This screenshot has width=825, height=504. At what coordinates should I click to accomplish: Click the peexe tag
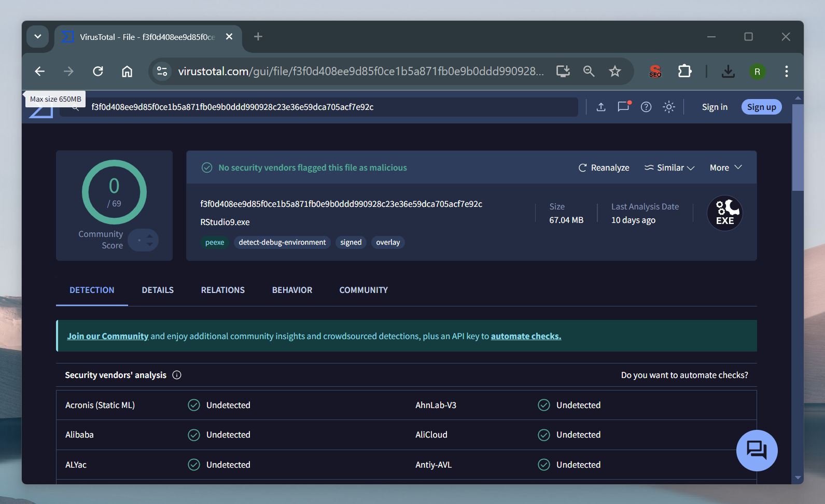tap(215, 242)
